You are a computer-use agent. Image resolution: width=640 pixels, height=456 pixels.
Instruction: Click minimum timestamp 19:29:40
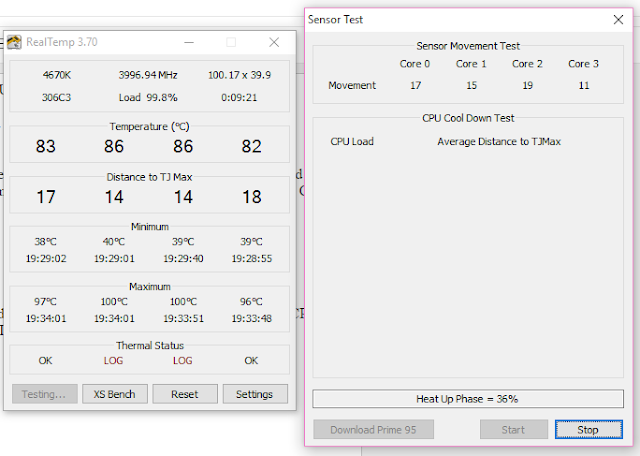coord(183,259)
